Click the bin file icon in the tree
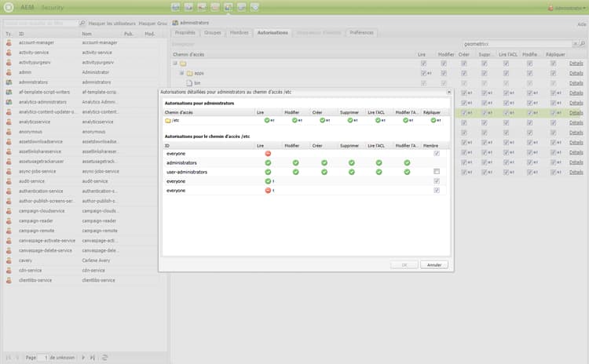The image size is (589, 364). pyautogui.click(x=189, y=83)
